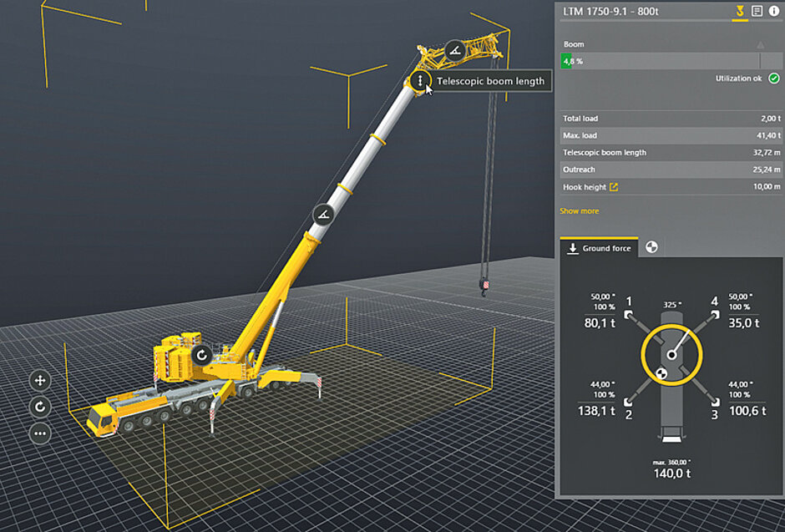Select outrigger 1 support pad in diagram
This screenshot has height=532, width=785.
tap(627, 315)
